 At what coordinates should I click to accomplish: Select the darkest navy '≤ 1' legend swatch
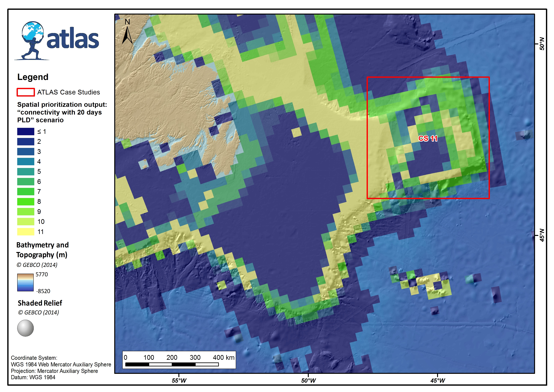(x=26, y=132)
